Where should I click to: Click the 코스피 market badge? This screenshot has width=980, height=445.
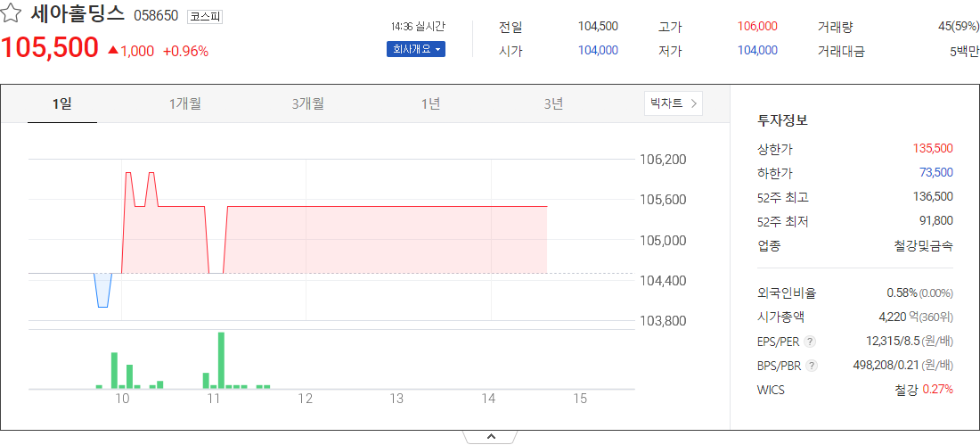click(x=204, y=16)
